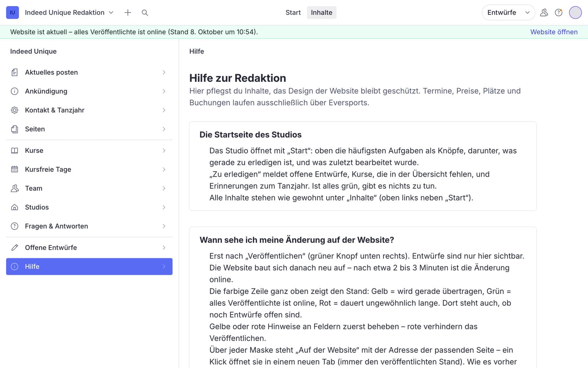Screen dimensions: 588x368
Task: Open the help and resources icon
Action: pos(559,13)
